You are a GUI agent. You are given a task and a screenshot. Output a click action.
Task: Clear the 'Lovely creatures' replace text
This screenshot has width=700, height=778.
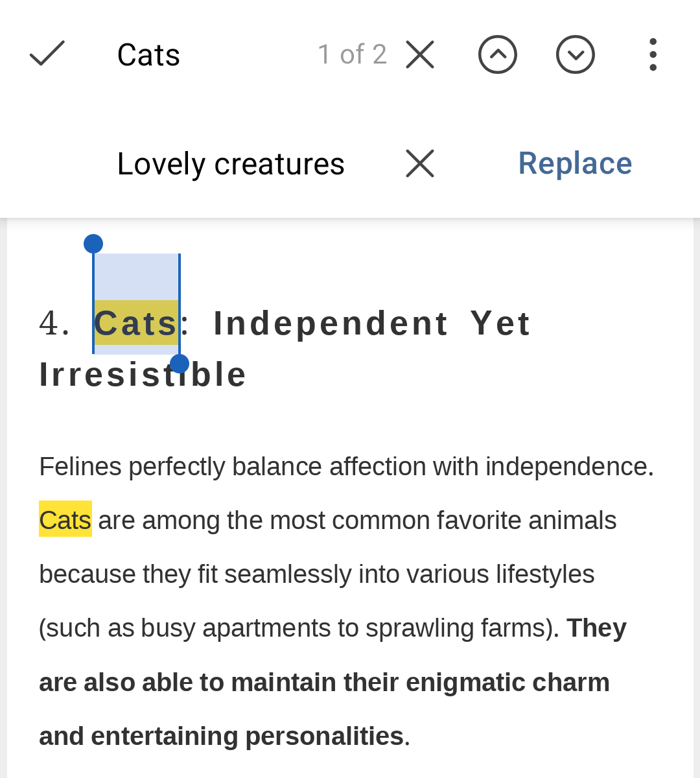[419, 163]
